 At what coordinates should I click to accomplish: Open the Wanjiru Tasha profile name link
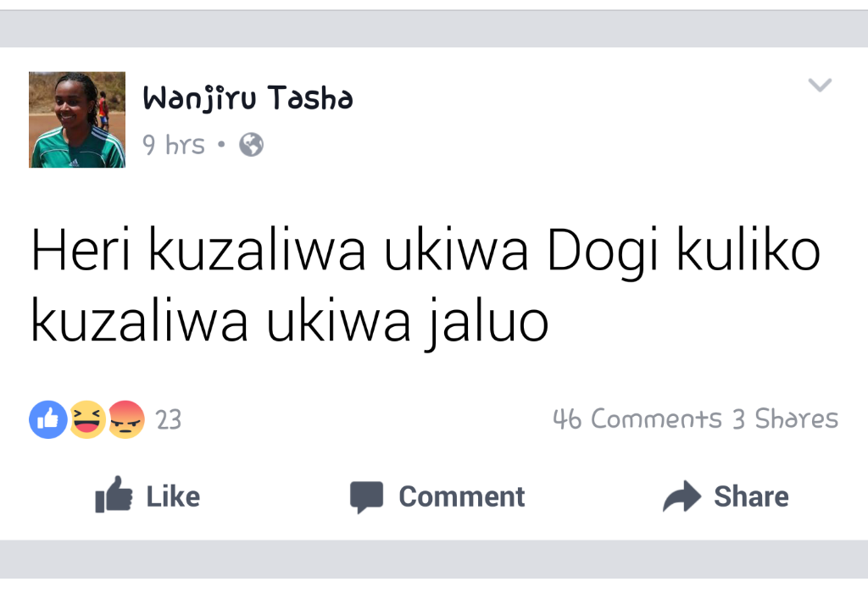point(248,99)
